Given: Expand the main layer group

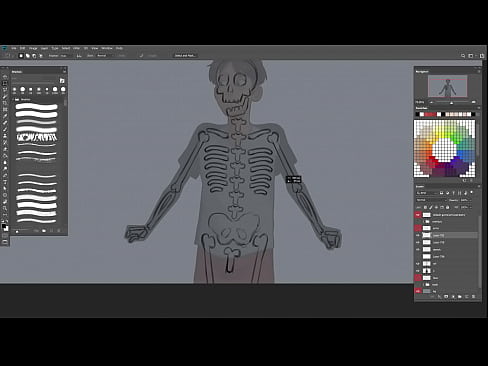Looking at the screenshot, I should pyautogui.click(x=424, y=285).
